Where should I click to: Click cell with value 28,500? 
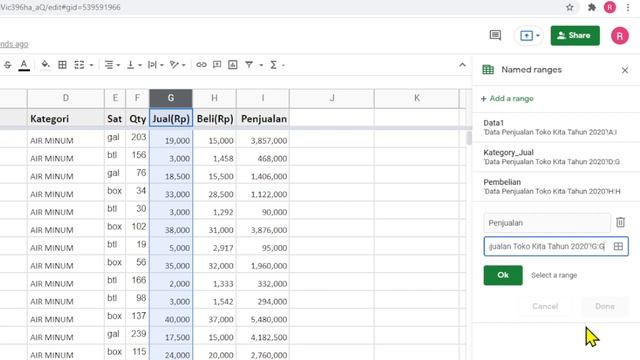214,193
